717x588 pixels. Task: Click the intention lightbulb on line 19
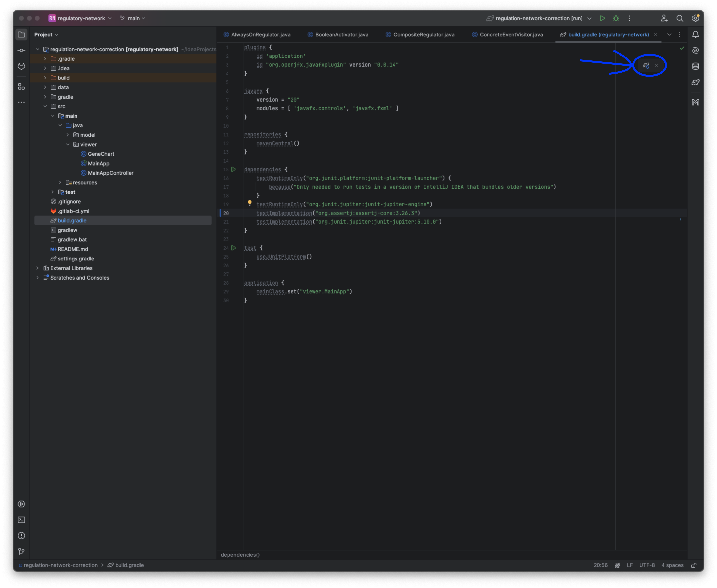pyautogui.click(x=250, y=203)
